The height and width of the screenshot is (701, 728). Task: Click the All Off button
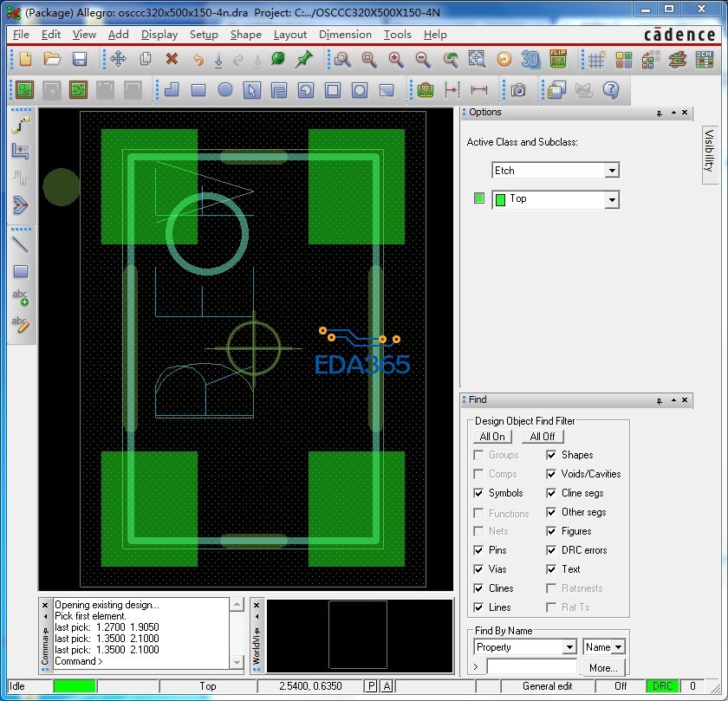pyautogui.click(x=543, y=437)
